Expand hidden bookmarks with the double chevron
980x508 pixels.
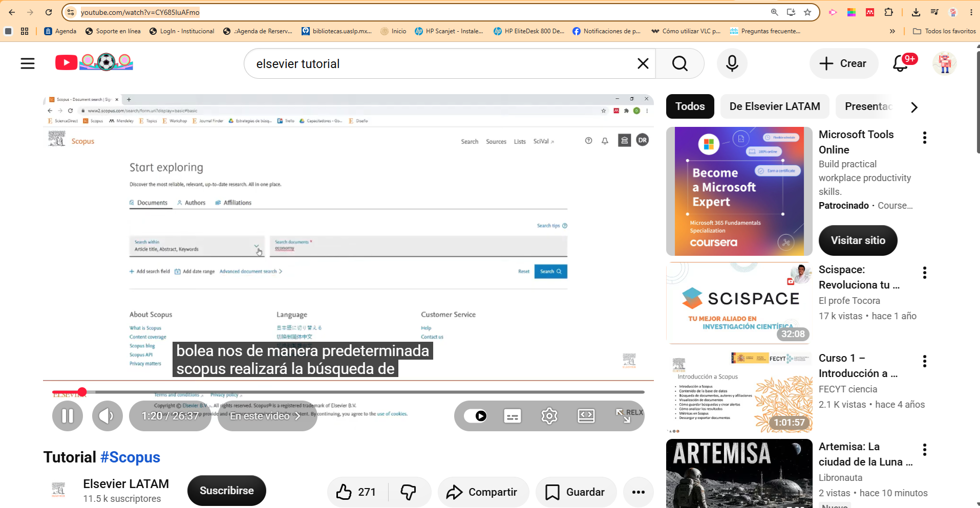pos(892,31)
